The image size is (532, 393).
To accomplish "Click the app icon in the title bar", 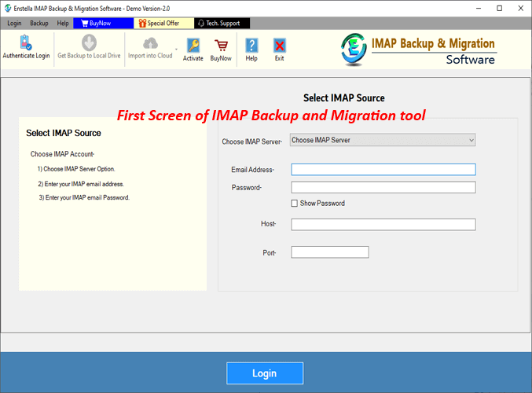I will [7, 8].
